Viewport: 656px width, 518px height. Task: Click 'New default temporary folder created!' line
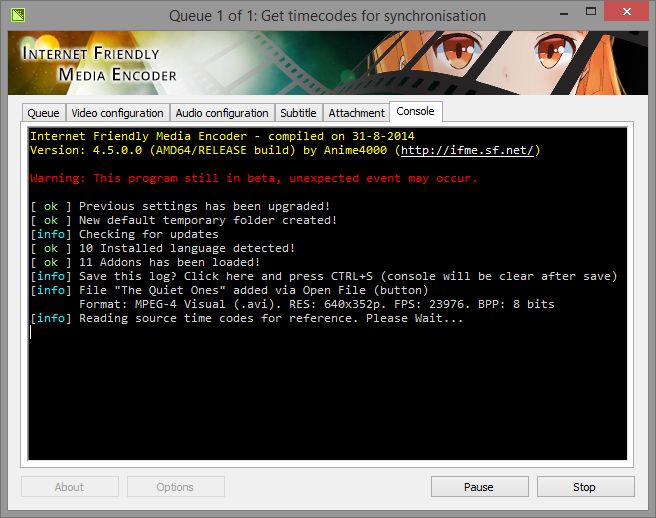click(x=184, y=220)
